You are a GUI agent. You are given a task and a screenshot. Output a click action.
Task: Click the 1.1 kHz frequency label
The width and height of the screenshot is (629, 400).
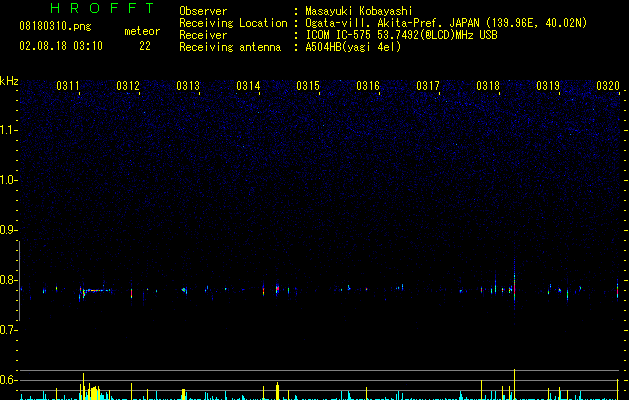pos(8,130)
